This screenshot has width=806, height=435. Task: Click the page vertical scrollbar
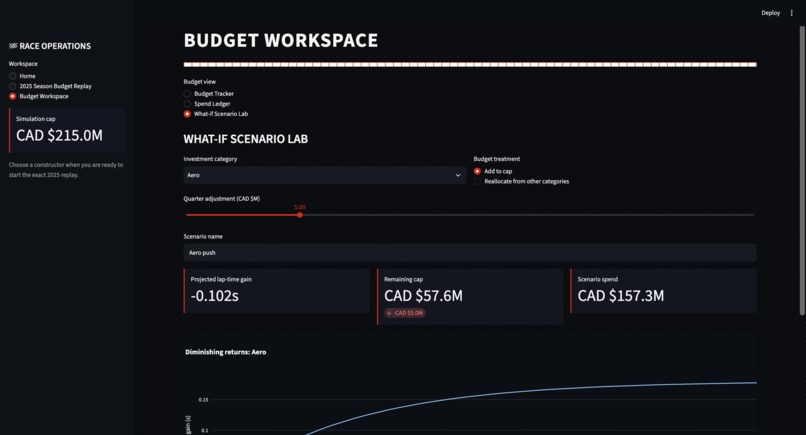point(802,170)
